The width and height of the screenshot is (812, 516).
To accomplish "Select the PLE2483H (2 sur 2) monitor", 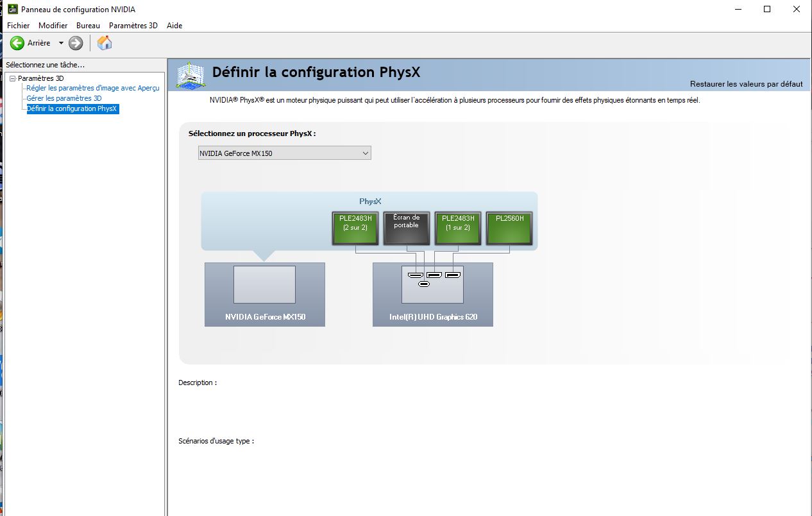I will (x=355, y=228).
